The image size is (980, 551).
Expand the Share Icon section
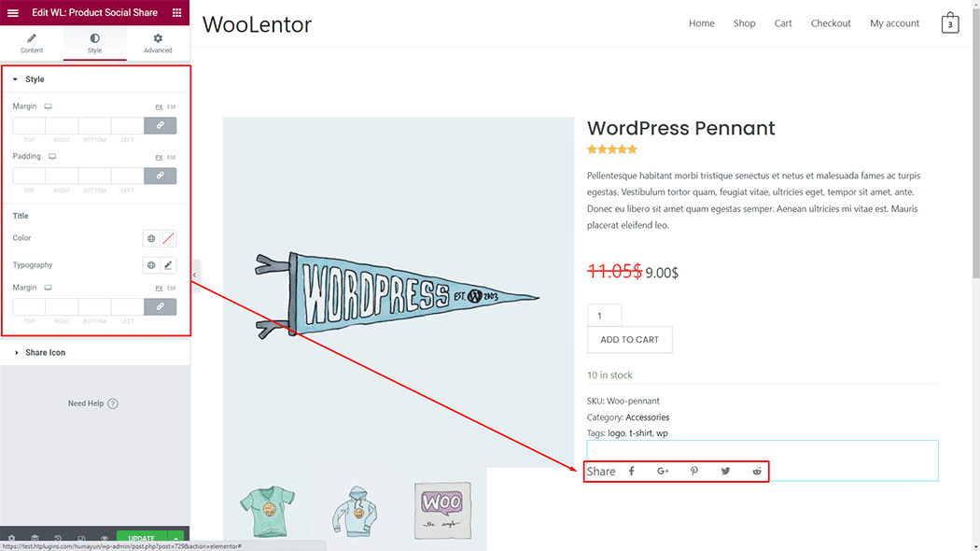tap(45, 353)
